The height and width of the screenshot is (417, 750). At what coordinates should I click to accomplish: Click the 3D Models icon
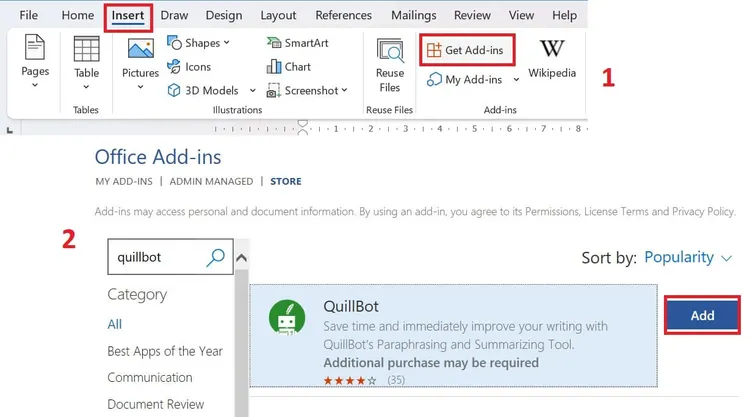[174, 90]
